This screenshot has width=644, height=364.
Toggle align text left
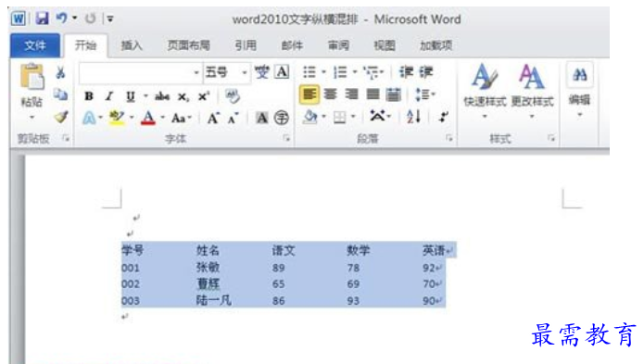click(309, 94)
